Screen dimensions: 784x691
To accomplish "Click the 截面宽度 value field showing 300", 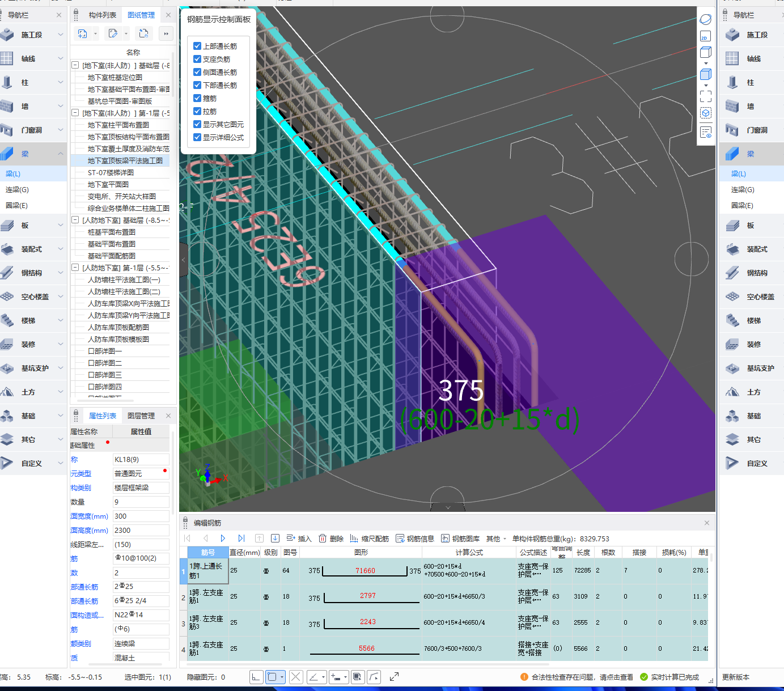I will point(141,516).
